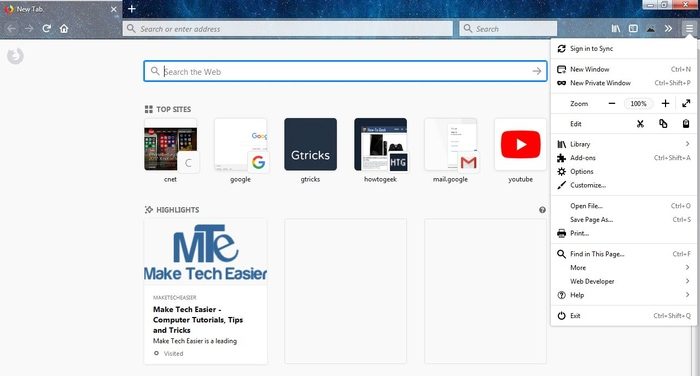Expand more tools overflow chevron
Image resolution: width=700 pixels, height=376 pixels.
pos(668,29)
